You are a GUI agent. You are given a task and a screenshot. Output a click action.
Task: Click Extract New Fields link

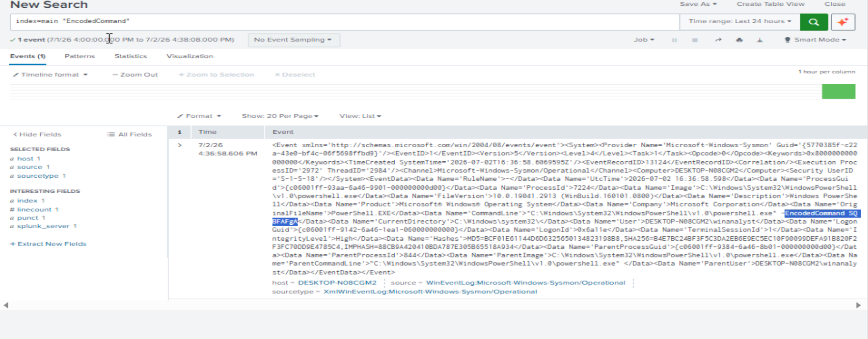pos(48,244)
